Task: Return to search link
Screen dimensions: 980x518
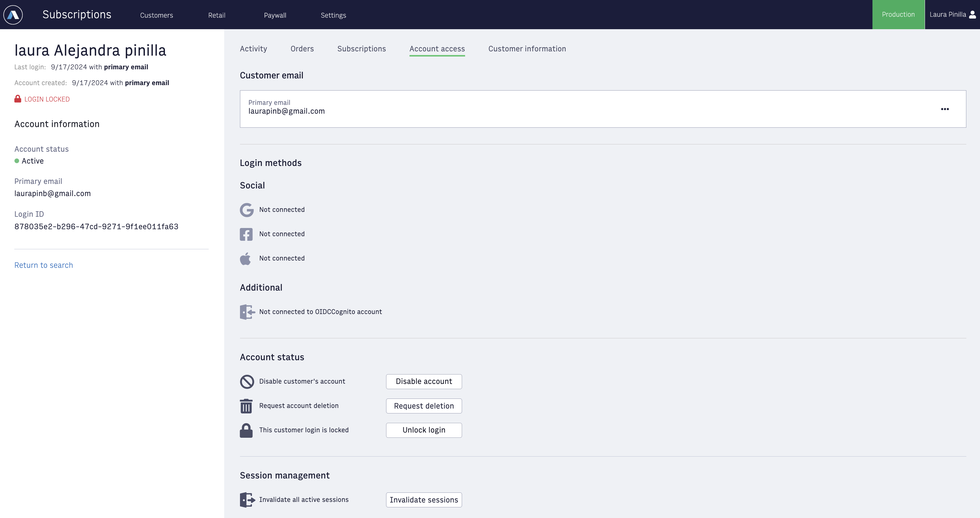Action: 43,264
